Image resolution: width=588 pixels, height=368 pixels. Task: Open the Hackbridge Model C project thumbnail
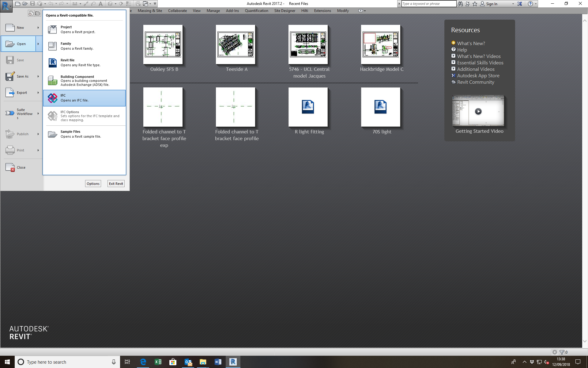[x=381, y=44]
